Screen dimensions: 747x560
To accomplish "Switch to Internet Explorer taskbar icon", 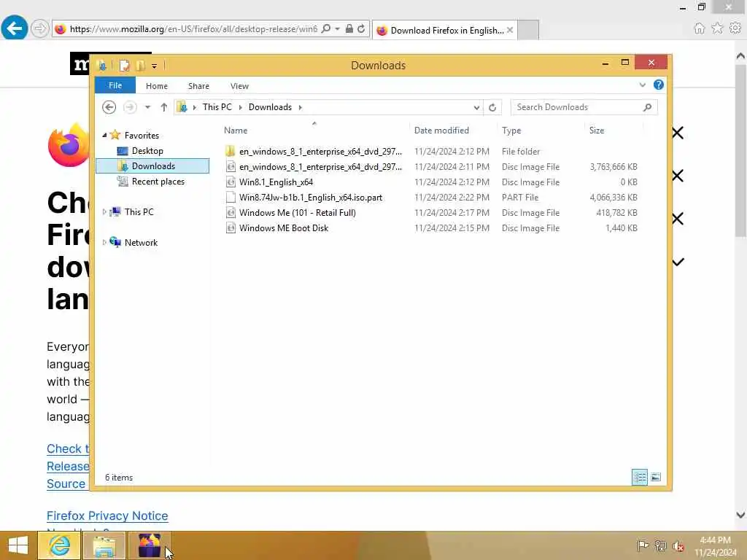I will (59, 545).
